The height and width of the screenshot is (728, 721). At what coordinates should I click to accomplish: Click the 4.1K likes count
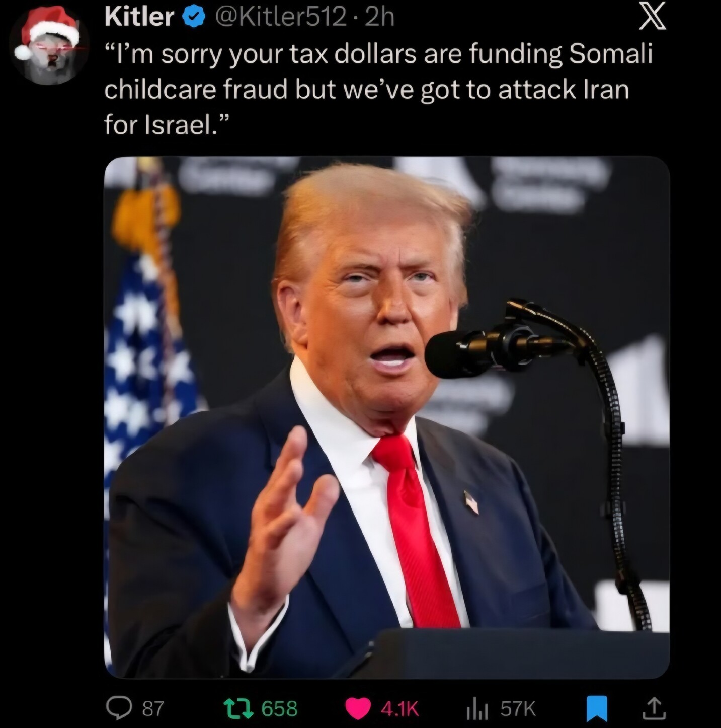coord(399,709)
